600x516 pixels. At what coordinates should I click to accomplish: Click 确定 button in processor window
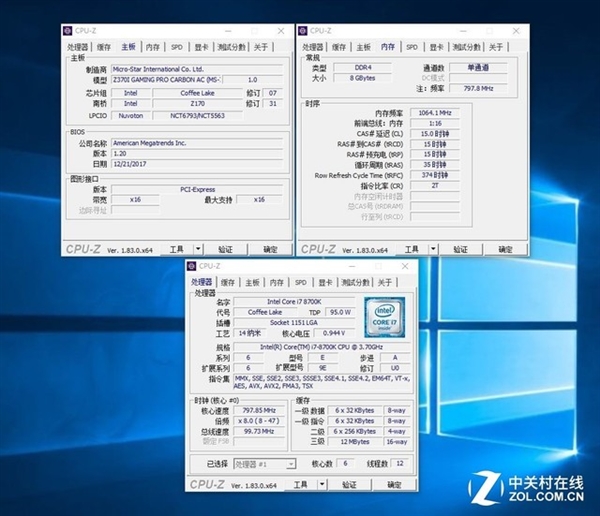394,485
